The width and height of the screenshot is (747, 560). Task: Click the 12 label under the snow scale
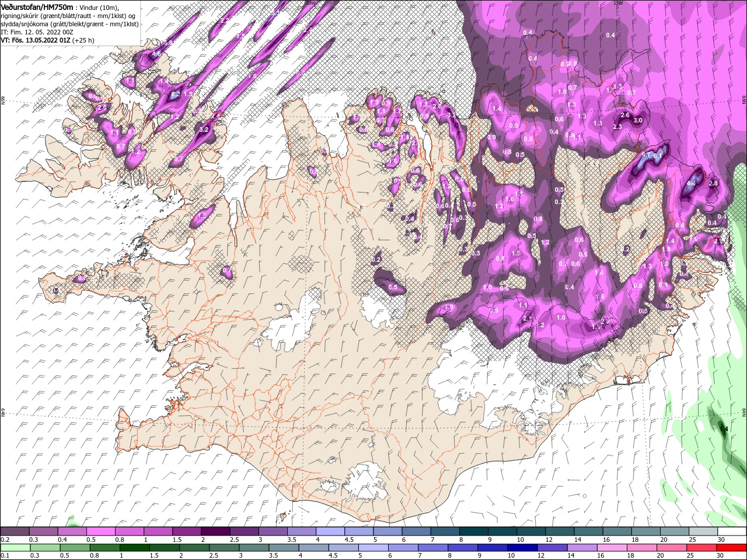[549, 540]
